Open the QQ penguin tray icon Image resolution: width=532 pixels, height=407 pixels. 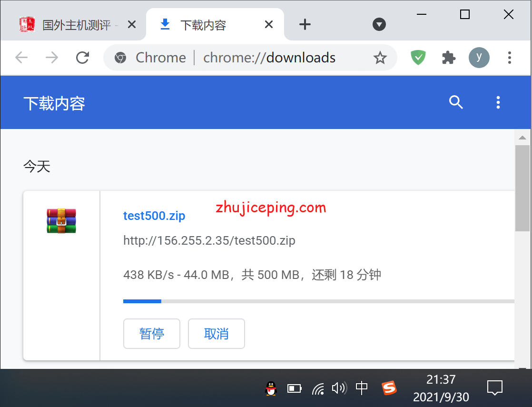271,388
